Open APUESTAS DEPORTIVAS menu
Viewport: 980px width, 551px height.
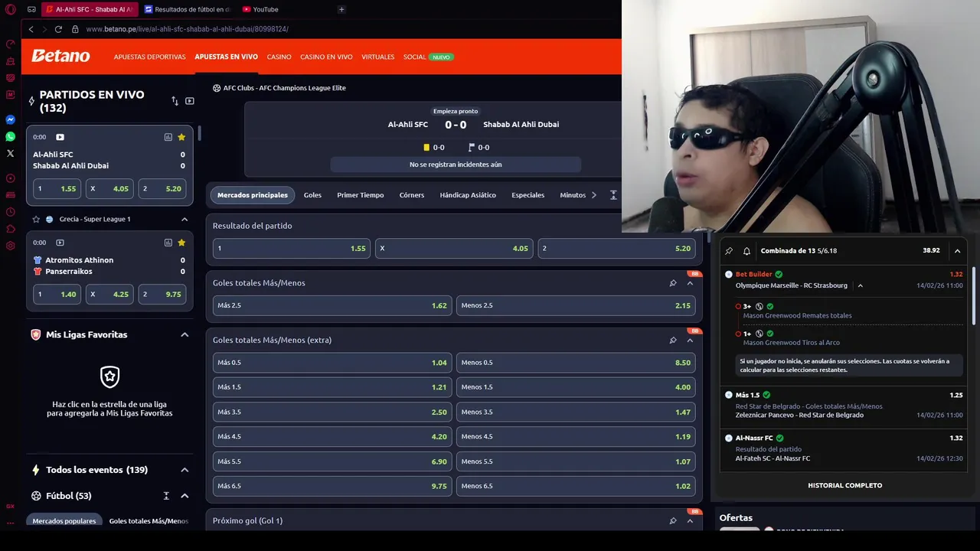pos(150,57)
